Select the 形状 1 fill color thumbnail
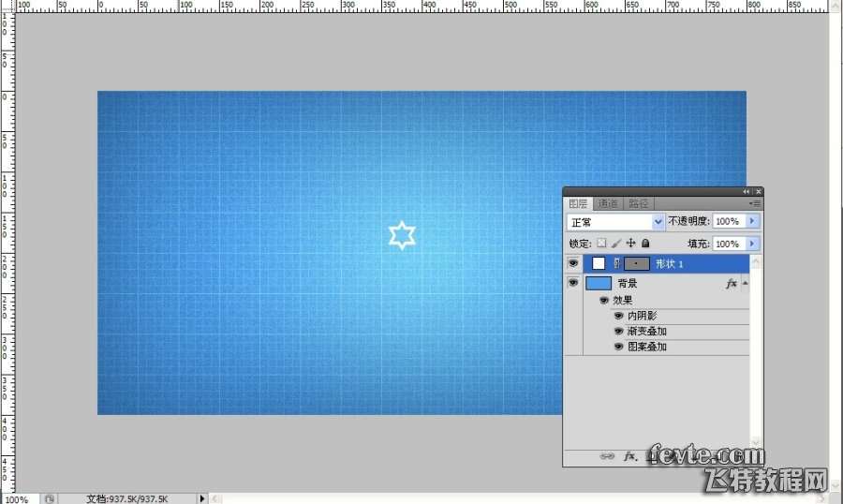 pyautogui.click(x=599, y=263)
